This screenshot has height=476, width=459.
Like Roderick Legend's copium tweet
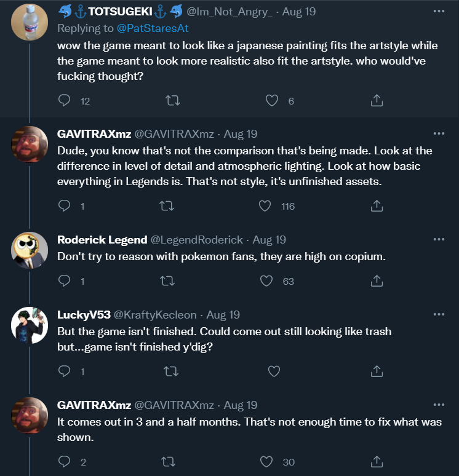tap(266, 281)
